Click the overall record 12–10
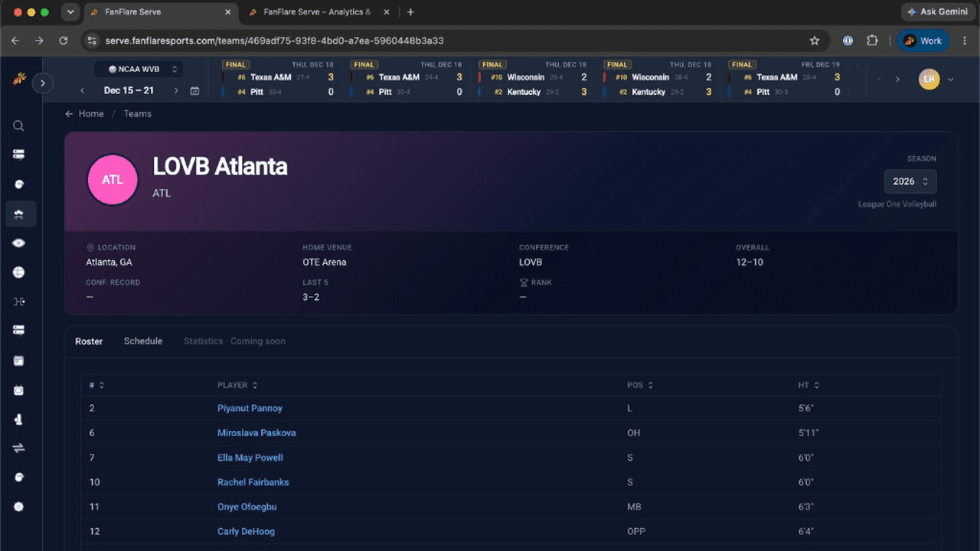 750,262
